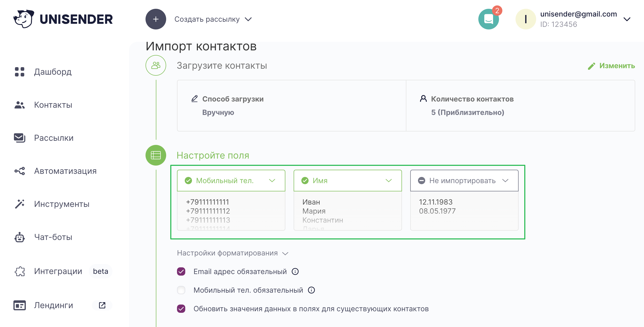Click the Чат-боты robot icon

tap(20, 237)
